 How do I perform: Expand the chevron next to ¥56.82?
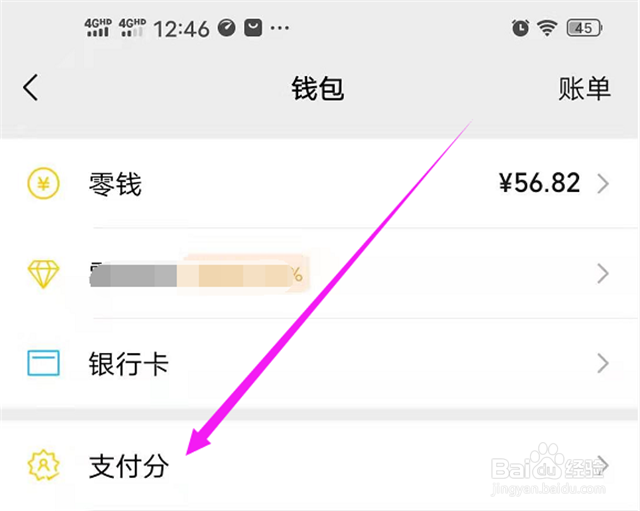pos(603,183)
